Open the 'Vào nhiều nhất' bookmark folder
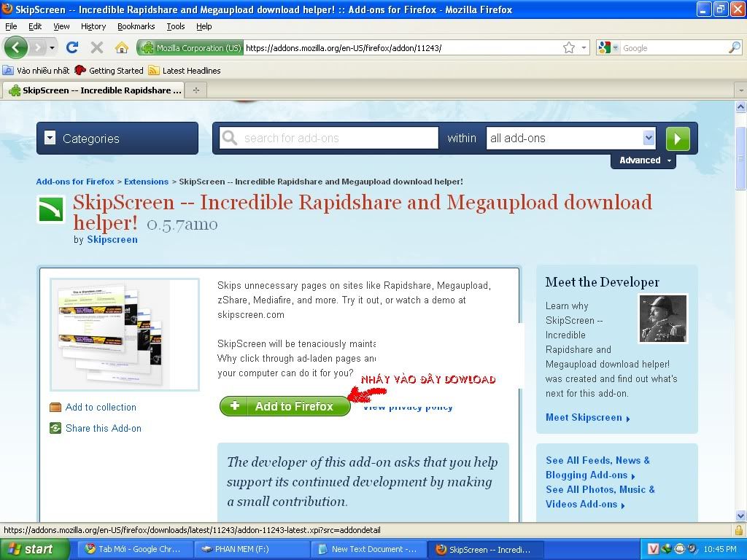This screenshot has width=747, height=560. coord(36,71)
